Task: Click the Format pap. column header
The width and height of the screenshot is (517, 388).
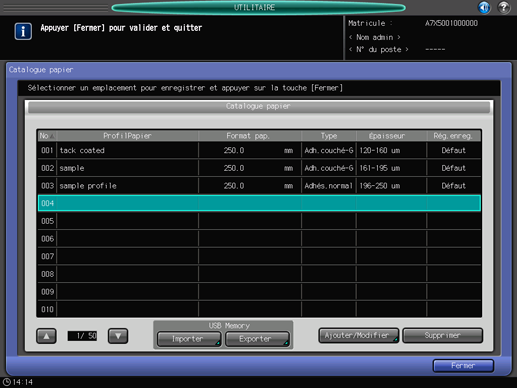Action: pos(250,136)
